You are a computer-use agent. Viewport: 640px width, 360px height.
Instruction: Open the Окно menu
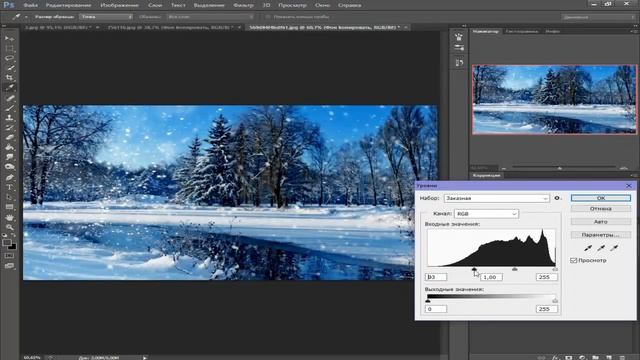[322, 5]
